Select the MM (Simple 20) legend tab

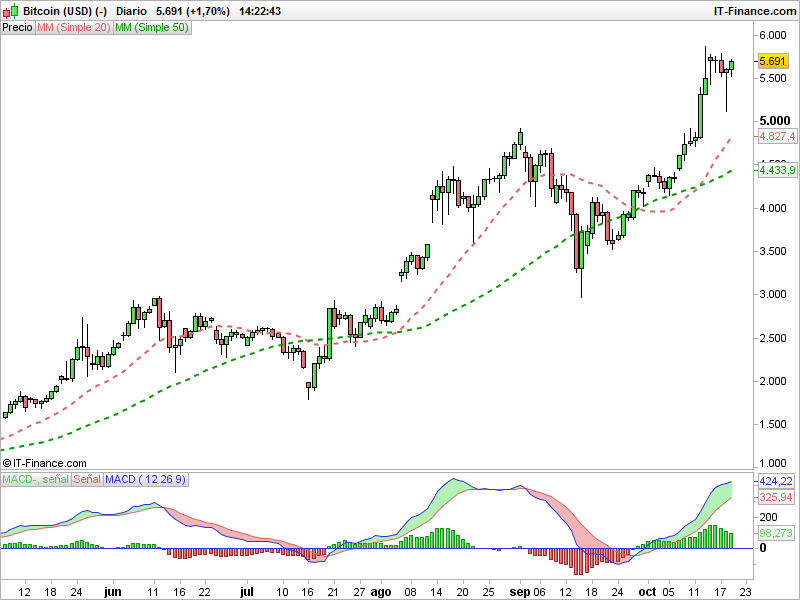click(74, 28)
